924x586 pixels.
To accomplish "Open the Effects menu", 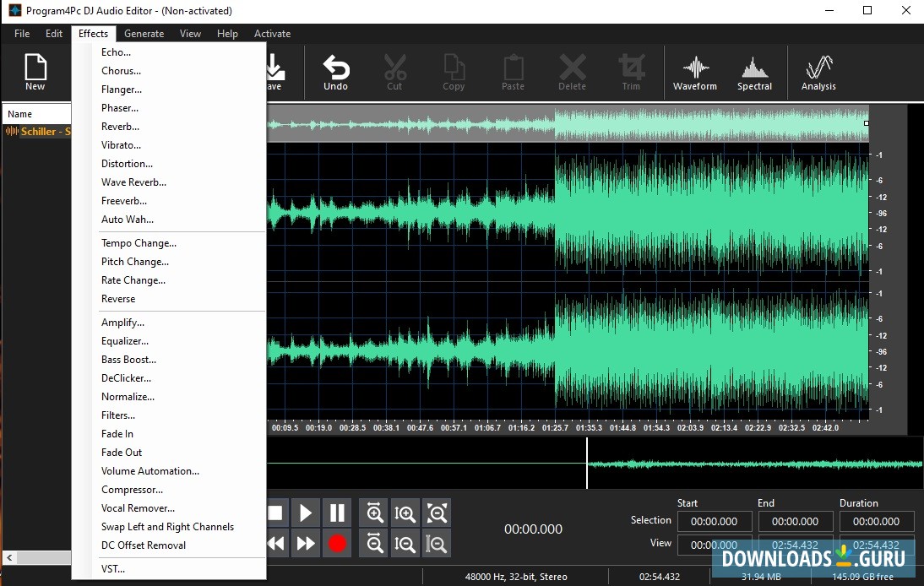I will (x=93, y=34).
